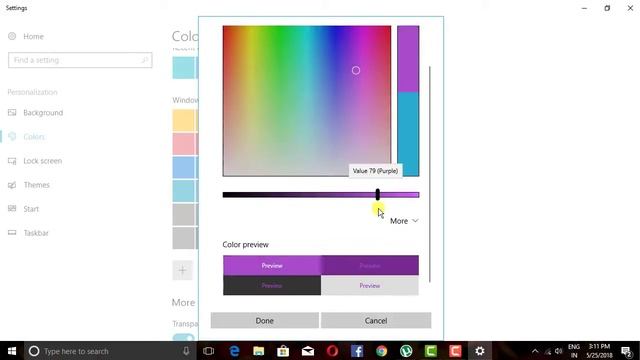Click the Background picture icon in sidebar
640x360 pixels.
pos(12,112)
